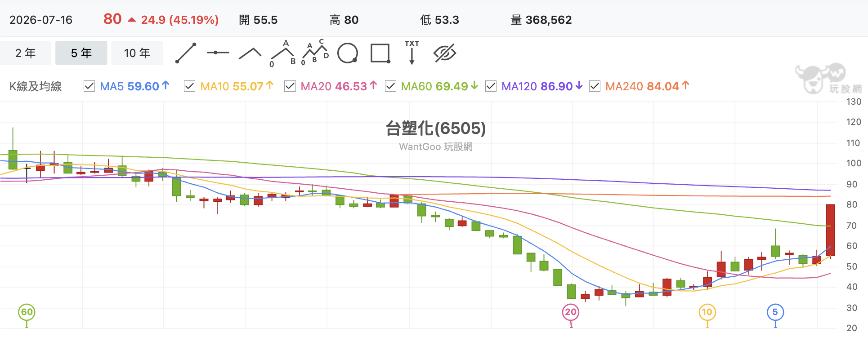
Task: Click the pink 20 moving average marker
Action: (571, 312)
